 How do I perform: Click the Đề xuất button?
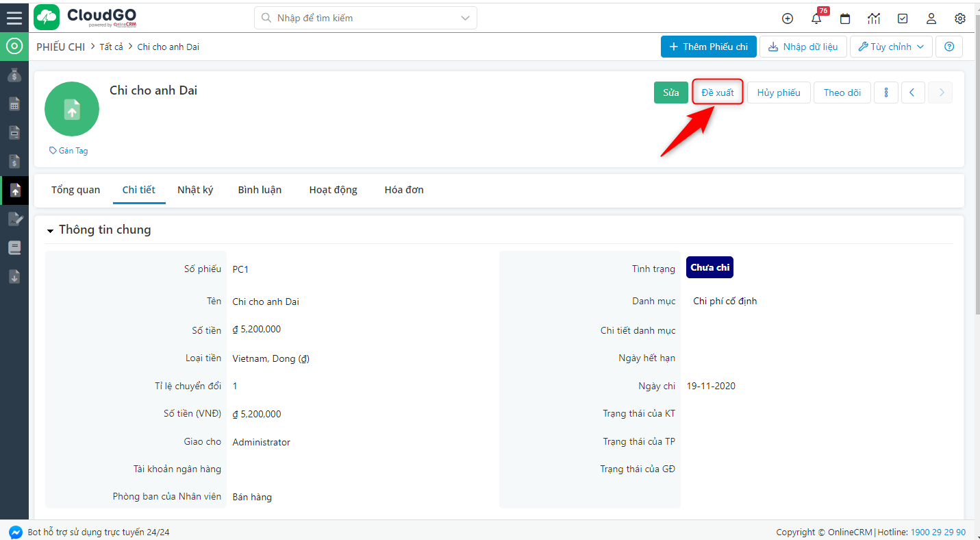click(x=717, y=92)
